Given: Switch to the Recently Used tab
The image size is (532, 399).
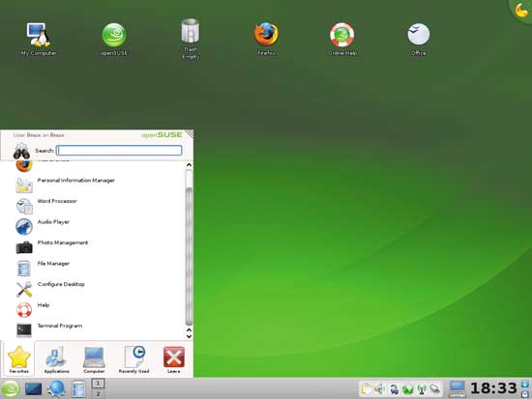Looking at the screenshot, I should click(134, 359).
